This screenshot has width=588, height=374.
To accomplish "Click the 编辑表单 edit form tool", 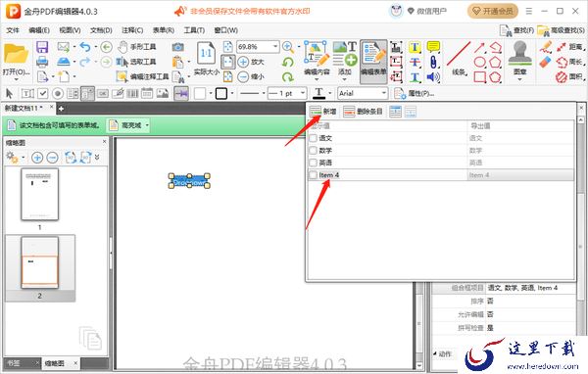I will [x=373, y=61].
